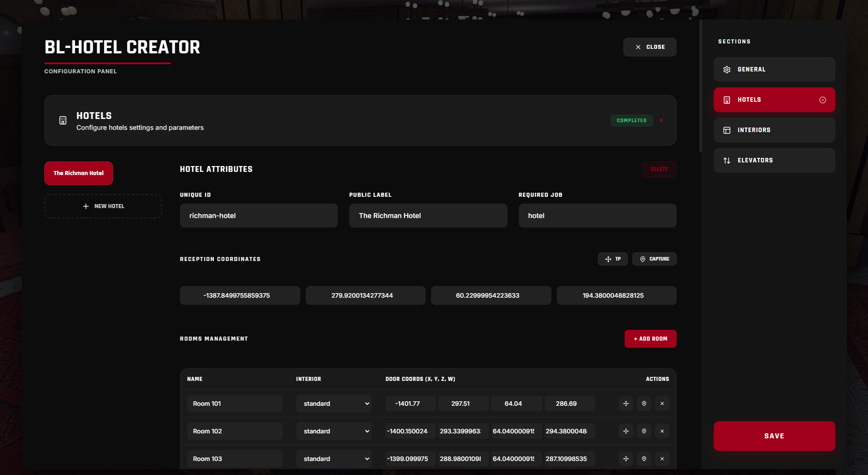Select The Richman Hotel entry
This screenshot has height=475, width=868.
(x=79, y=173)
